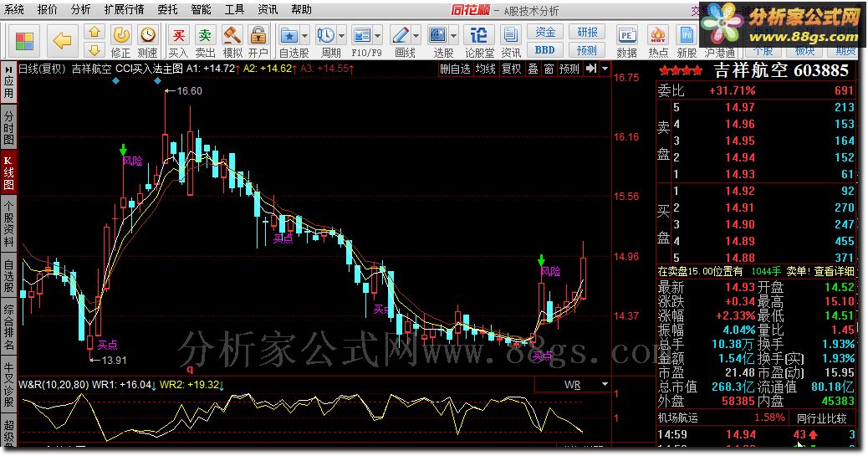Image resolution: width=868 pixels, height=456 pixels.
Task: Click 机场航运 sector label
Action: click(x=677, y=418)
